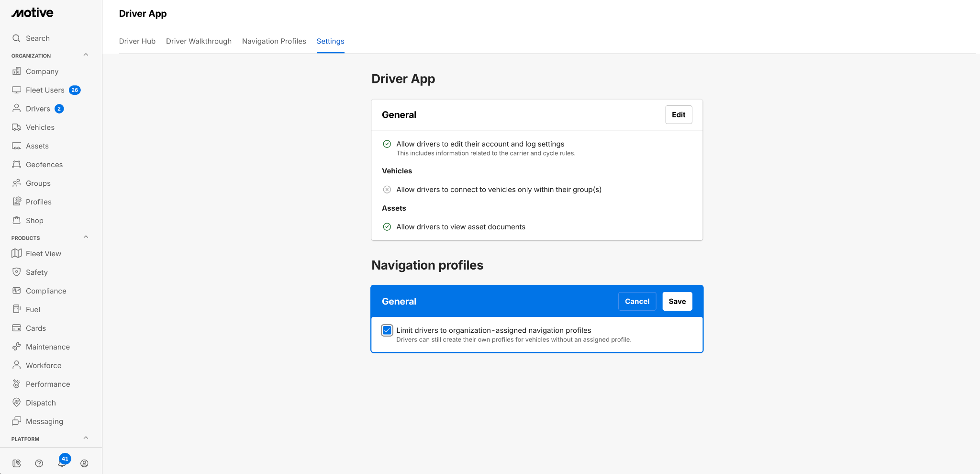
Task: Click the Messaging chat icon
Action: pyautogui.click(x=16, y=422)
